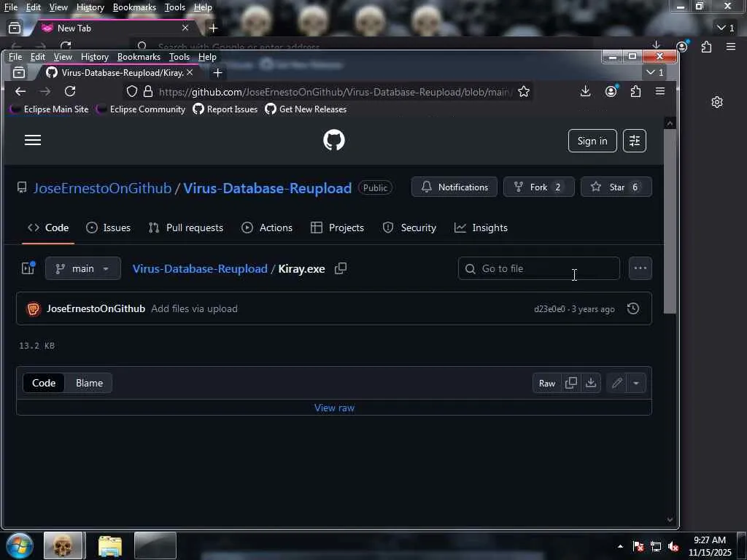Open Firefox View icon in front window
Viewport: 747px width, 560px height.
[18, 72]
